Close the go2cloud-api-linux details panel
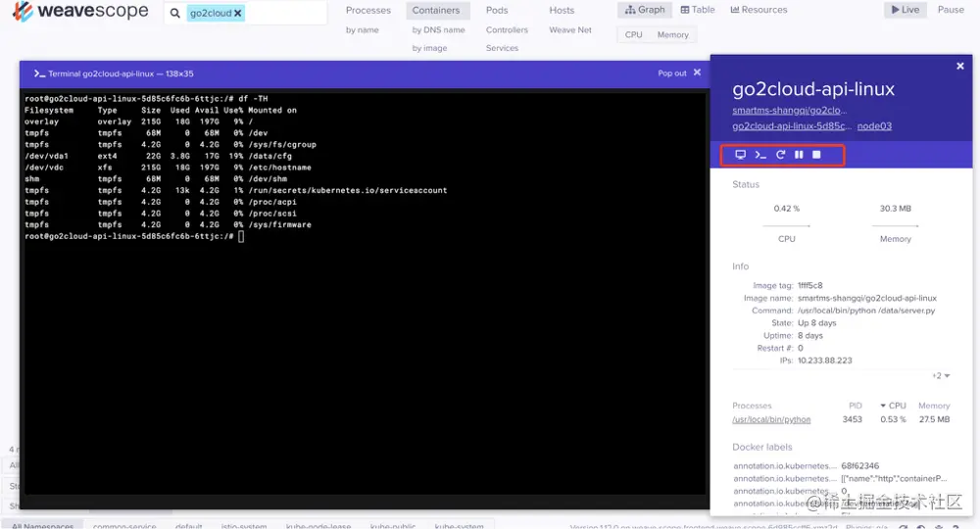 click(960, 66)
